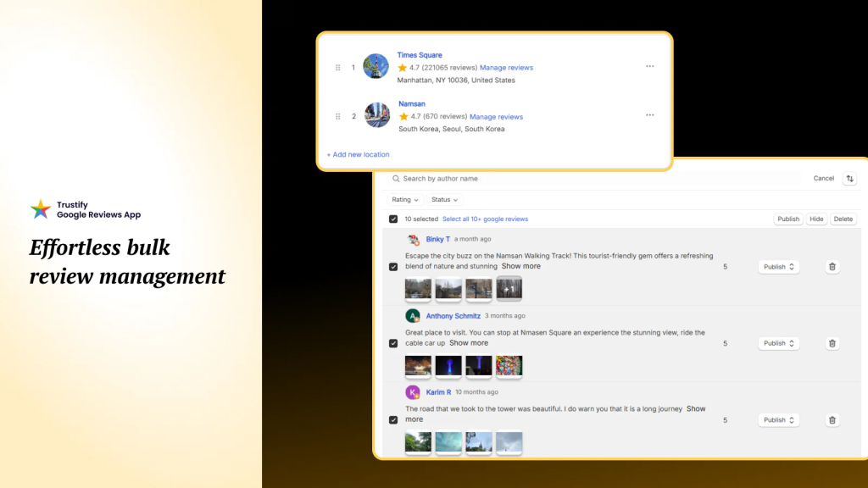Open the Times Square location link
The width and height of the screenshot is (868, 488).
click(x=420, y=55)
